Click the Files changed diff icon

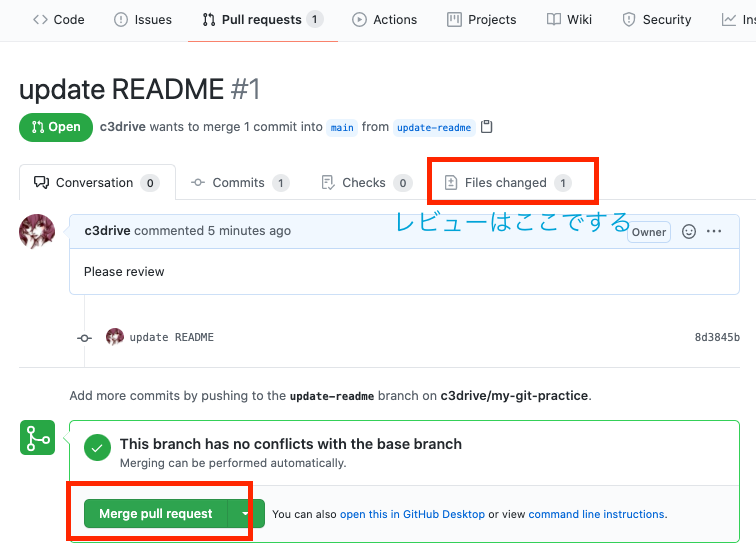pyautogui.click(x=451, y=183)
